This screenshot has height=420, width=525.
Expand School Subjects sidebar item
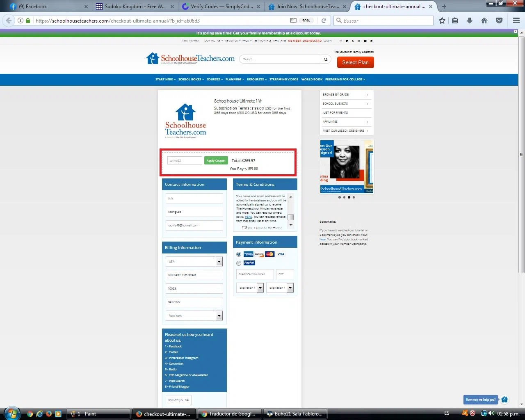(346, 104)
